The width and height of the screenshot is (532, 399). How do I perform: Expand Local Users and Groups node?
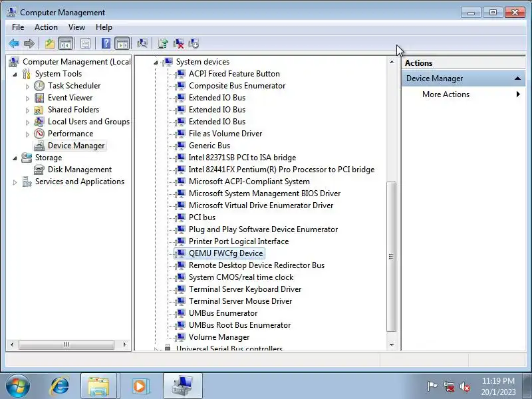27,122
